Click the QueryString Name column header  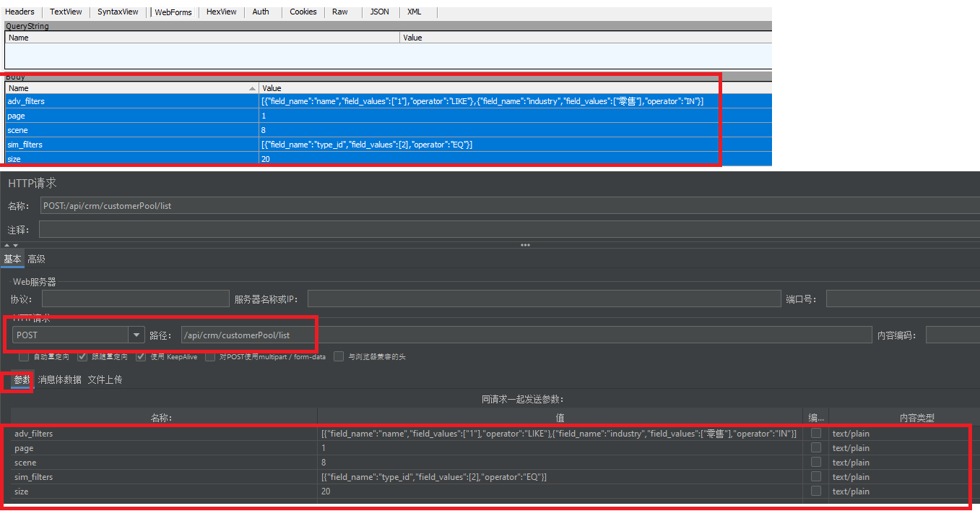pos(202,38)
